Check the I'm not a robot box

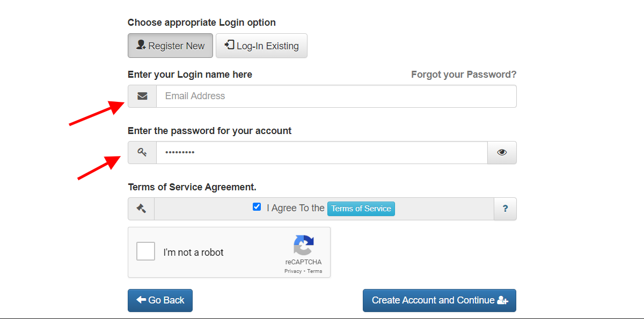pos(145,251)
